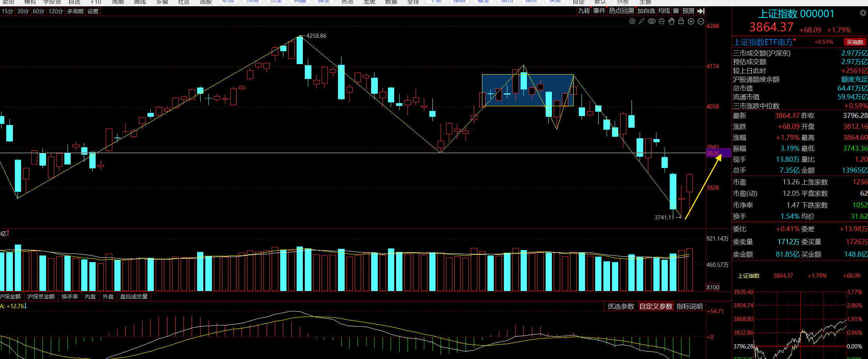Click the X100 volume scale label
This screenshot has width=868, height=359.
pos(713,288)
